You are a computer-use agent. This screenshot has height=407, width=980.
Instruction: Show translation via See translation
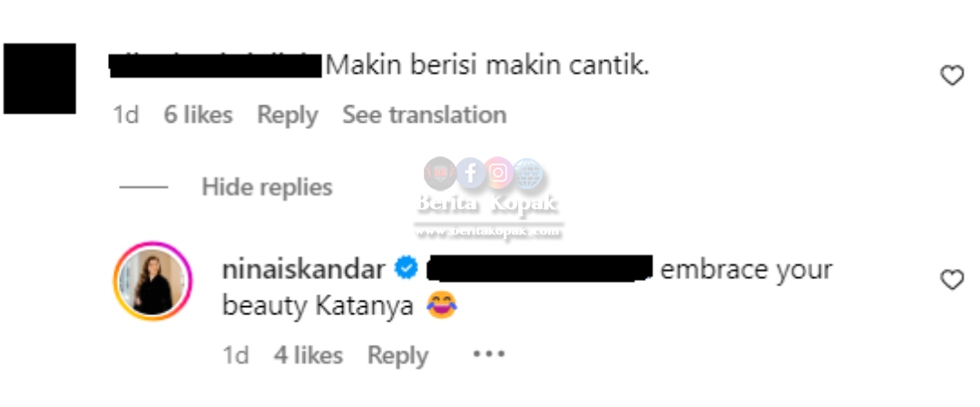click(x=425, y=115)
